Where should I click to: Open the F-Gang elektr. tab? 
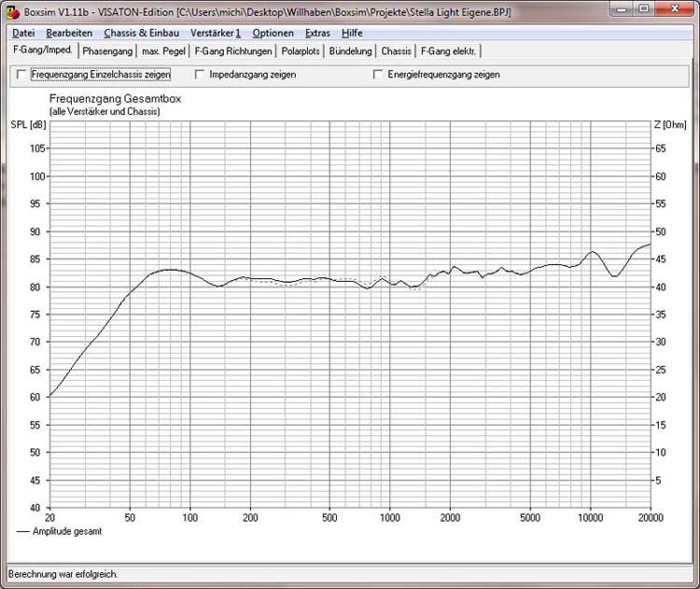[x=448, y=51]
